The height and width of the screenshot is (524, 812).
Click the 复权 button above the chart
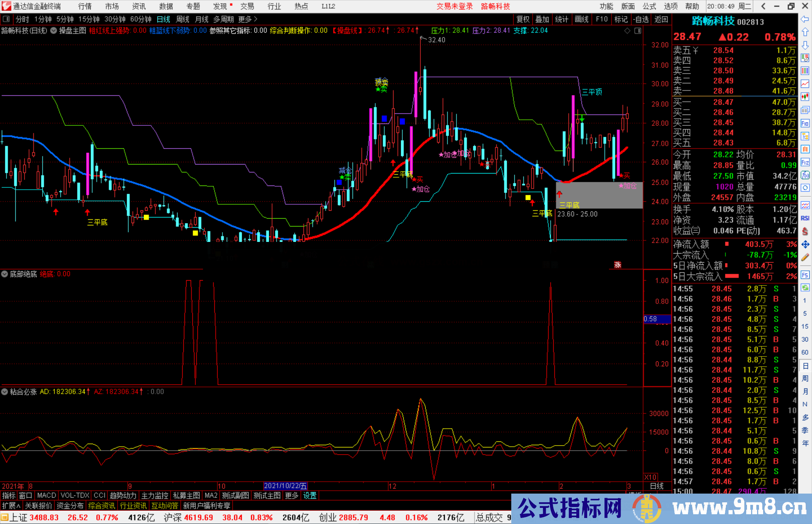[523, 19]
